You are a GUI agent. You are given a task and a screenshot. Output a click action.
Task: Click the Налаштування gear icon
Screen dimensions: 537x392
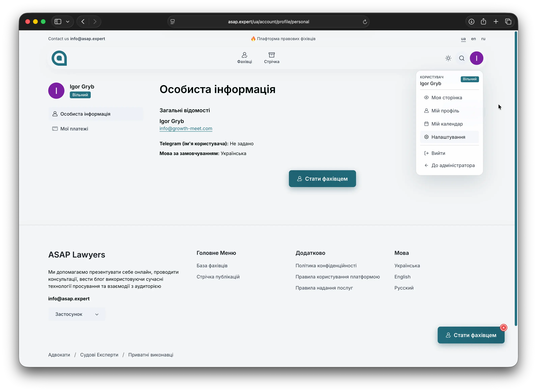click(x=426, y=137)
